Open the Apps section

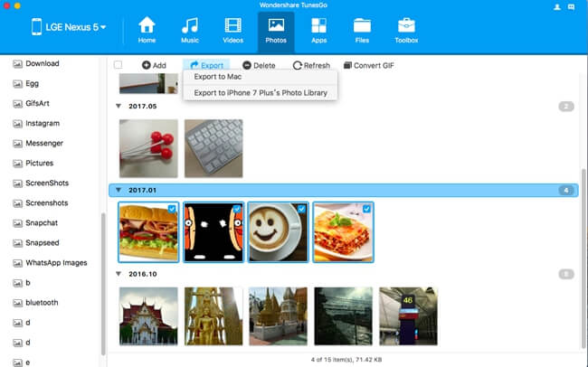[x=318, y=31]
